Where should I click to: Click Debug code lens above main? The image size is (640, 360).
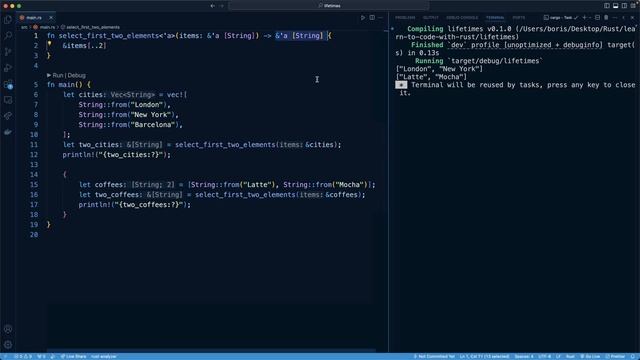[x=77, y=76]
